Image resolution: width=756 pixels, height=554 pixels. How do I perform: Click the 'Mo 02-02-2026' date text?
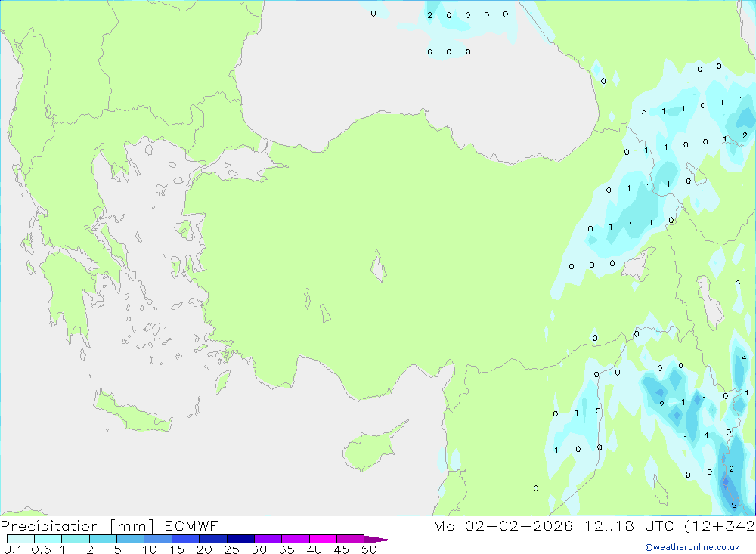coord(503,525)
